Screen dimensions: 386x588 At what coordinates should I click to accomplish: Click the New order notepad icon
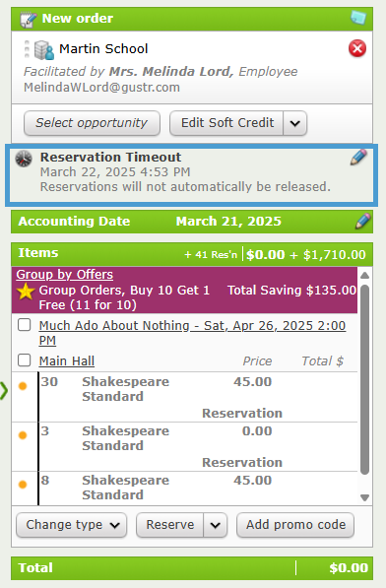point(29,19)
